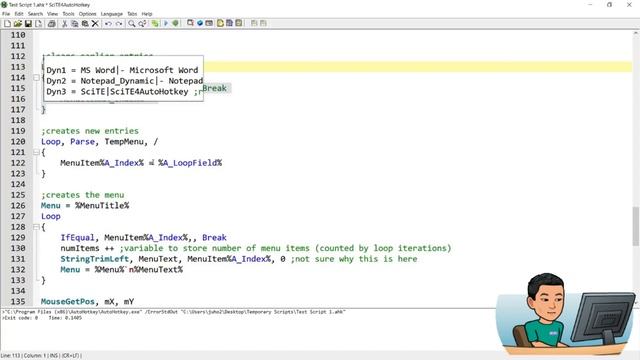Click the Print toolbar icon
The height and width of the screenshot is (360, 640).
[x=51, y=24]
